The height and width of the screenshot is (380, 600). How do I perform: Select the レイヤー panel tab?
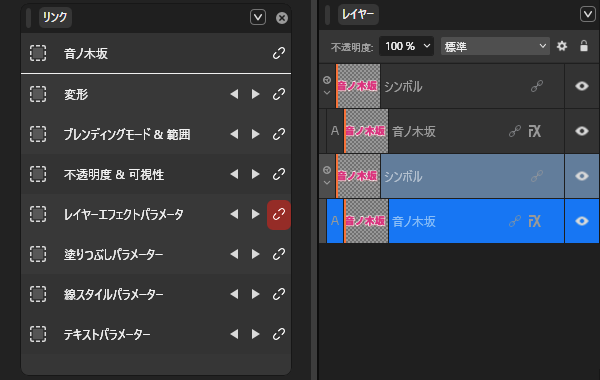click(358, 15)
